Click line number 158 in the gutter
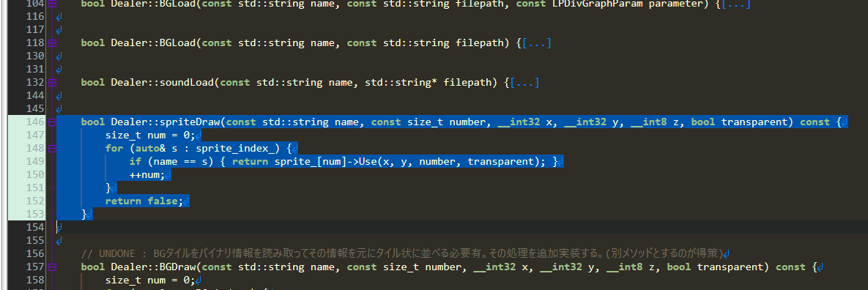 [35, 280]
